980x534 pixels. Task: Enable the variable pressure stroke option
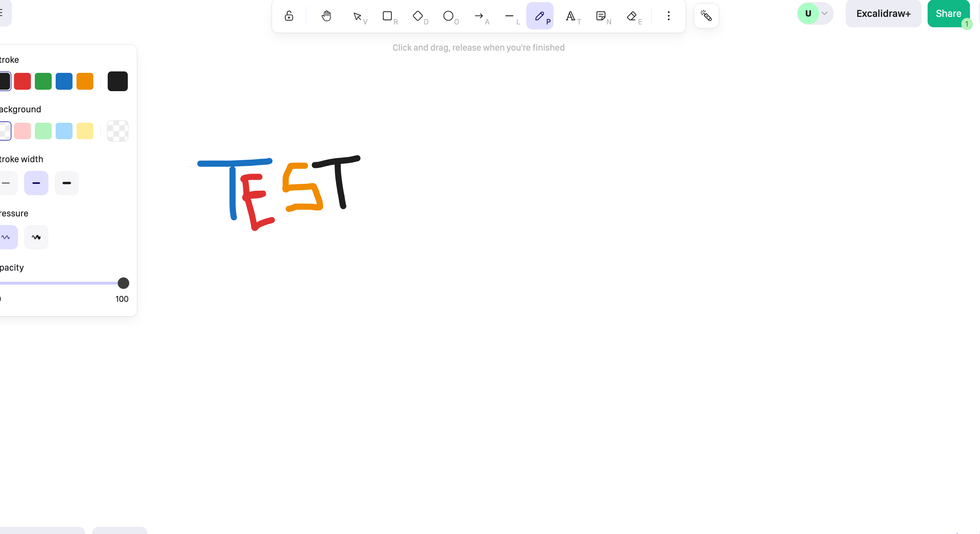(x=36, y=237)
